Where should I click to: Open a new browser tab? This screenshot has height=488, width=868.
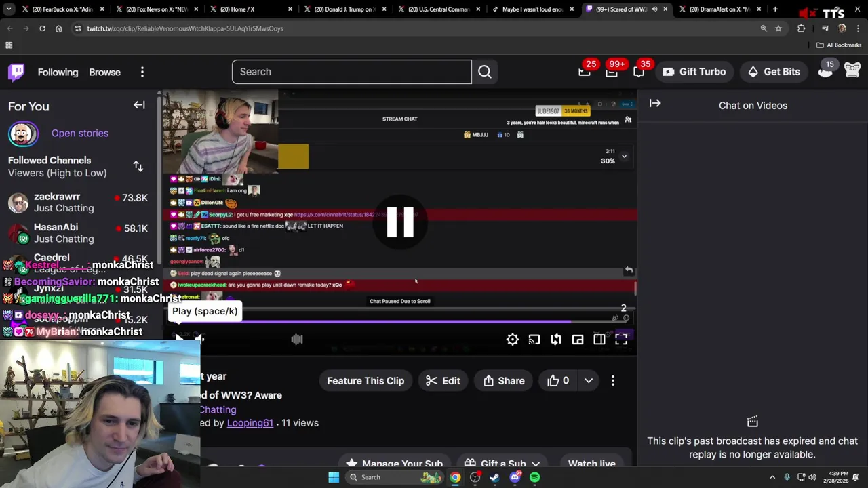pos(775,9)
